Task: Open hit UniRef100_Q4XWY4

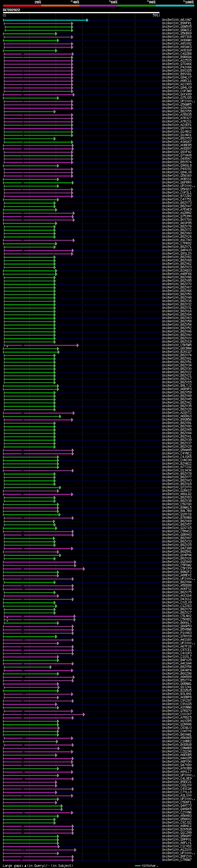Action: click(177, 670)
